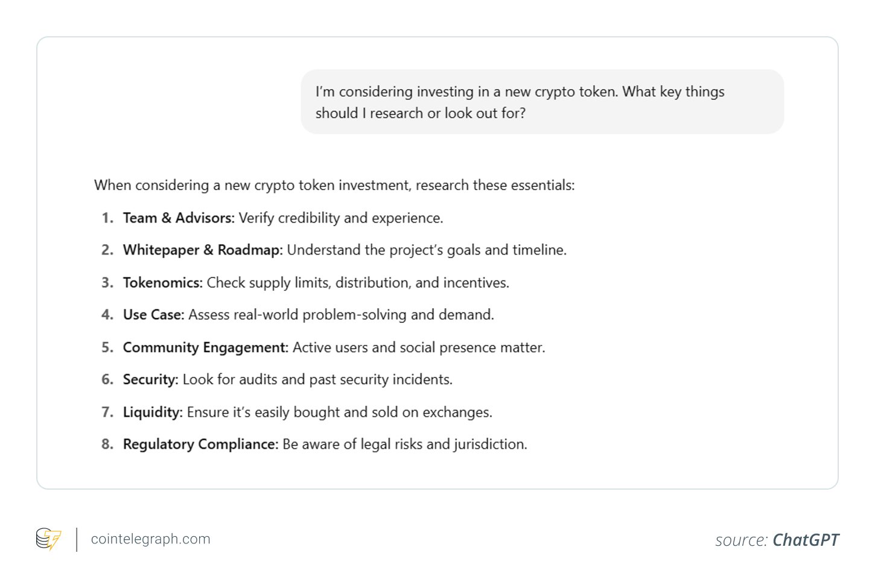The width and height of the screenshot is (875, 588).
Task: Select the Regulatory Compliance heading
Action: pyautogui.click(x=200, y=444)
